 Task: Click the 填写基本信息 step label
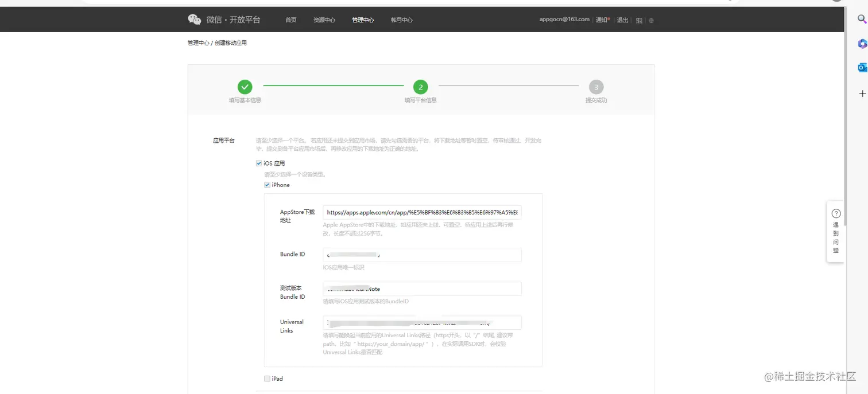click(x=245, y=100)
